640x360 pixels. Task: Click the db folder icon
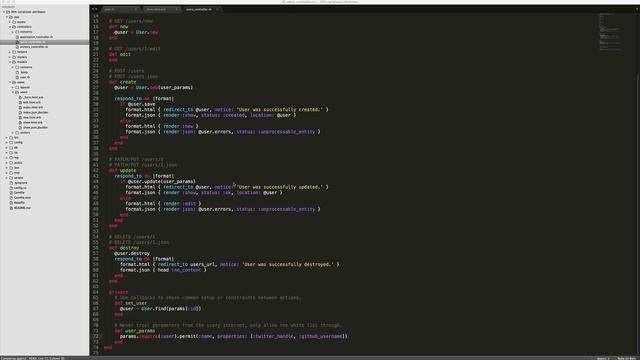point(11,147)
